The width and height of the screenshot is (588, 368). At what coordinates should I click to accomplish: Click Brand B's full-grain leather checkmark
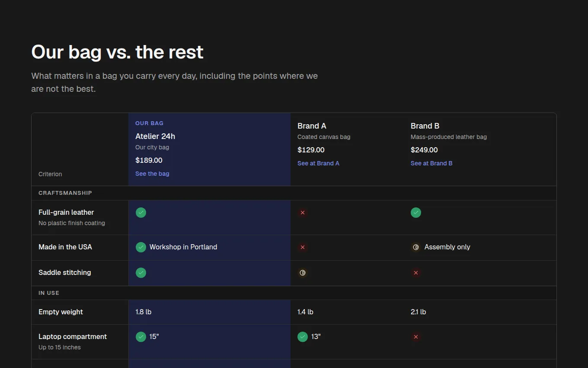(416, 213)
